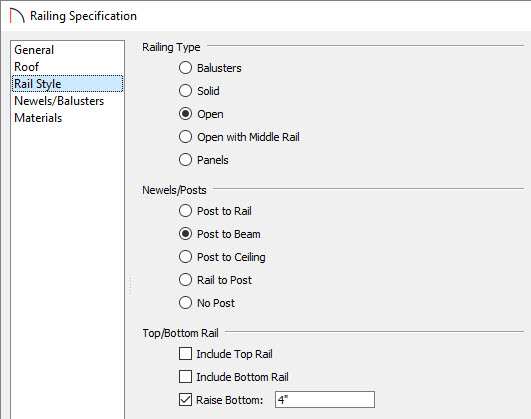Click the Raise Bottom value field
The width and height of the screenshot is (531, 419).
tap(325, 400)
